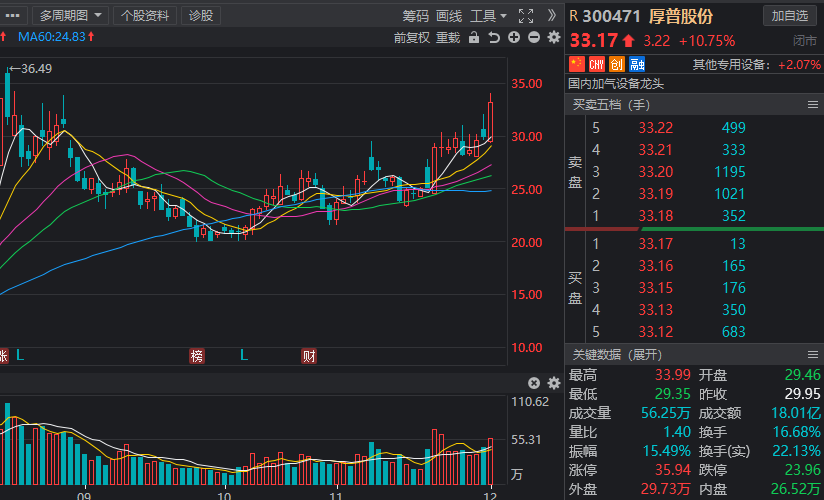
Task: Click the 创 ChiNext board badge
Action: (x=617, y=64)
